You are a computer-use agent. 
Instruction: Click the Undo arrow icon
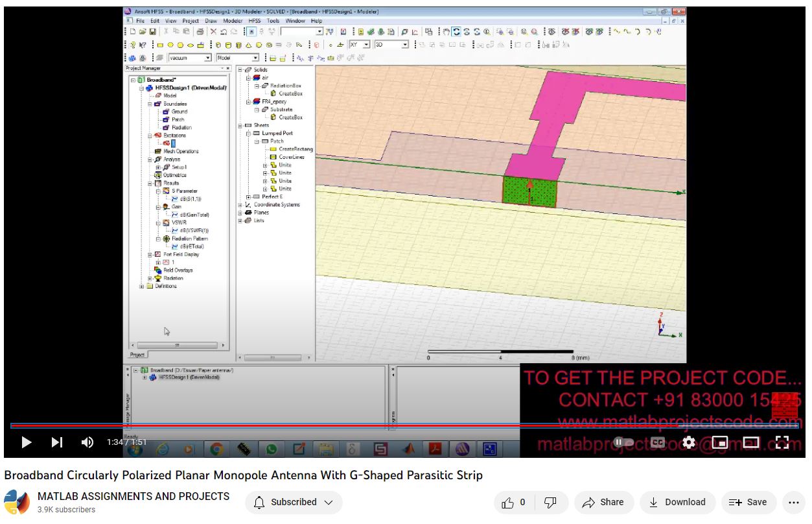[224, 31]
